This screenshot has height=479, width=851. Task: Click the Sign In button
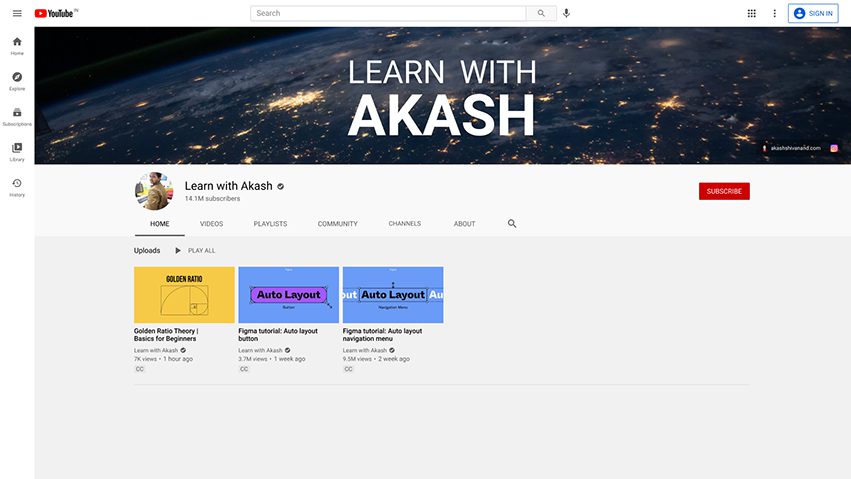[x=813, y=13]
